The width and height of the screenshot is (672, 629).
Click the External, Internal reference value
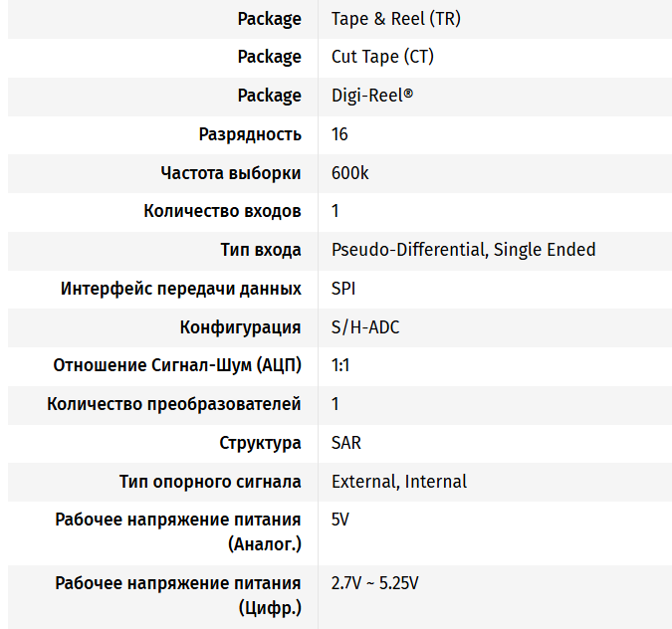click(x=399, y=482)
